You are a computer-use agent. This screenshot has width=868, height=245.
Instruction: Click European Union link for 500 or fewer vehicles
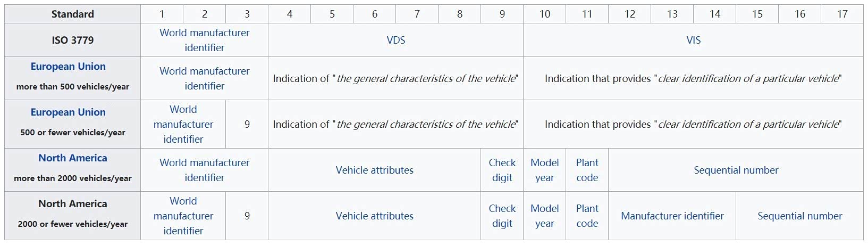click(x=68, y=112)
